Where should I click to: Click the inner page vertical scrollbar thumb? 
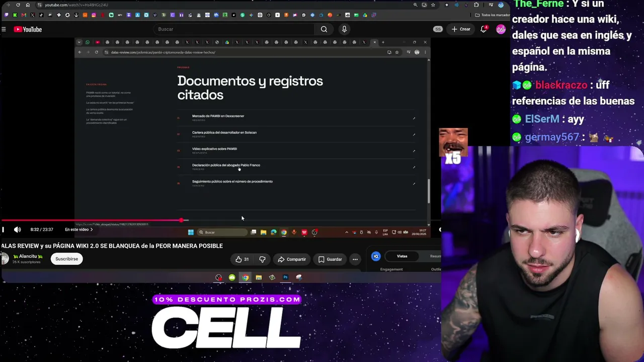point(429,191)
